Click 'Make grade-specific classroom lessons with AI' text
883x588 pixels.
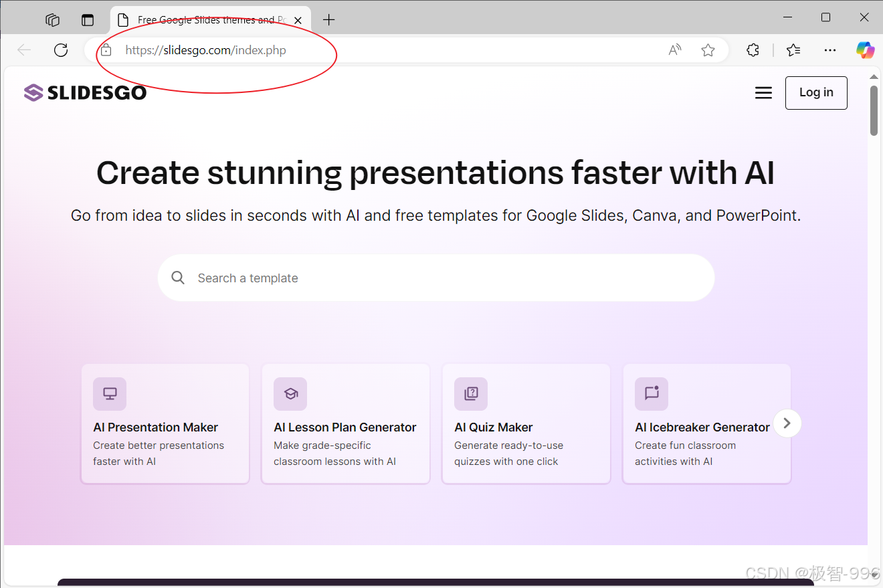[x=334, y=454]
